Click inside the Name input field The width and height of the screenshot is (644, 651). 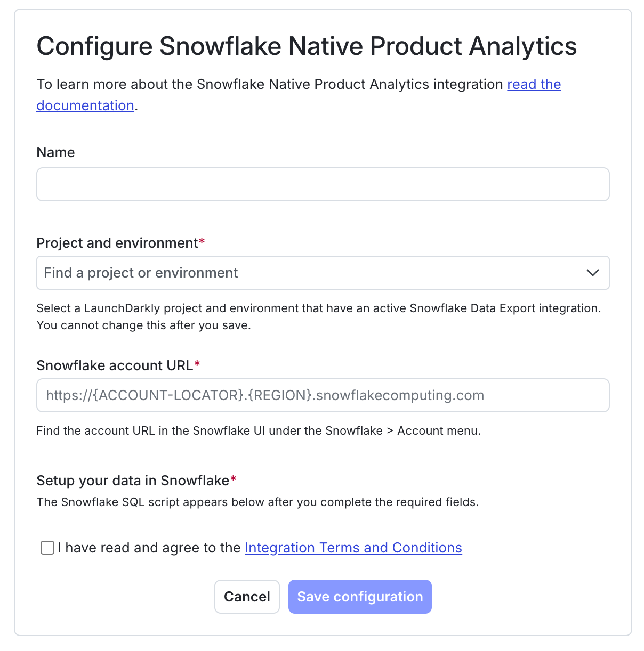[323, 184]
